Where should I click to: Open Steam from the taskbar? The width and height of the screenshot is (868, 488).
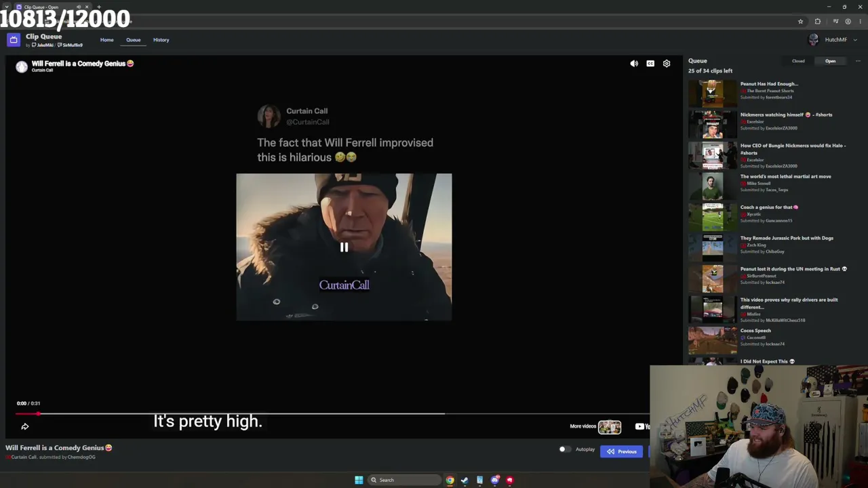tap(465, 480)
